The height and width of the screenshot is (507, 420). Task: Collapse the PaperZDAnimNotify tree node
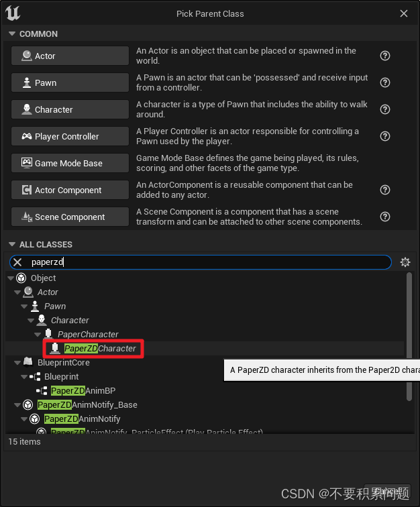coord(24,419)
